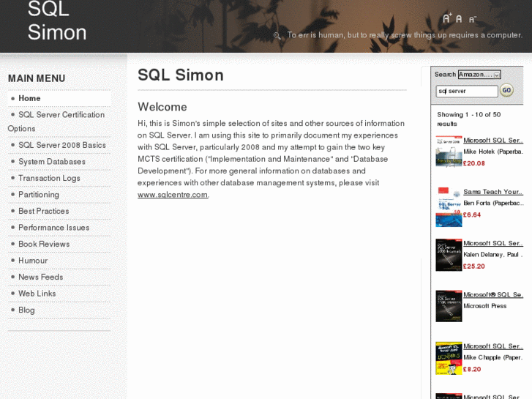
Task: Click the GO search button
Action: [x=506, y=90]
